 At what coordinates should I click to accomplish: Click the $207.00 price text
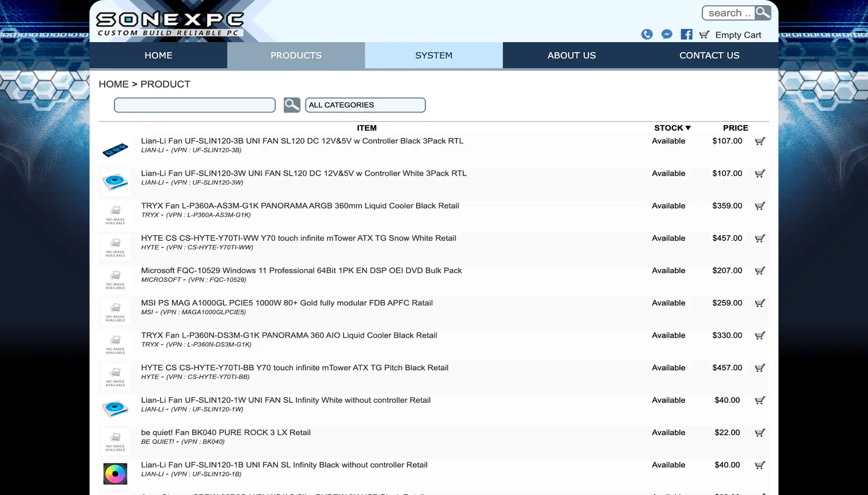click(727, 270)
